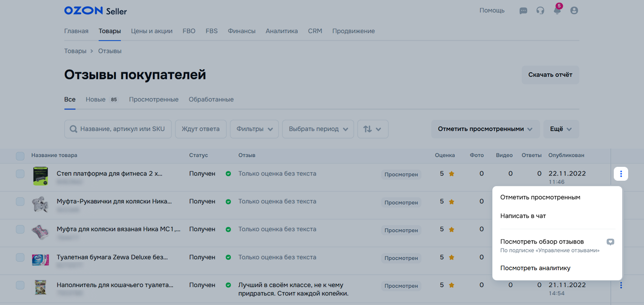Click the headset support icon
Viewport: 644px width, 305px height.
point(540,10)
